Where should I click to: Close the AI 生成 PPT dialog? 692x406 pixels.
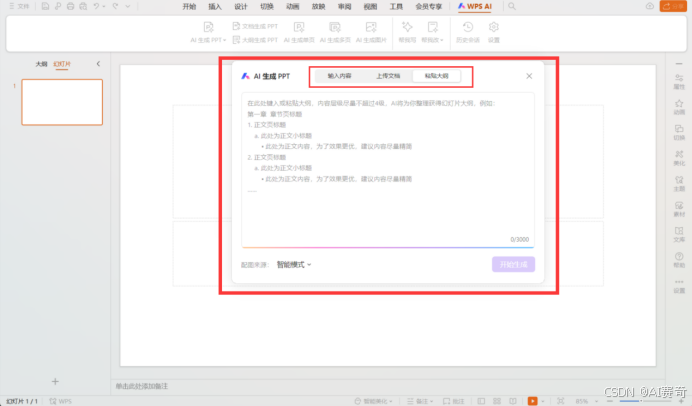529,76
